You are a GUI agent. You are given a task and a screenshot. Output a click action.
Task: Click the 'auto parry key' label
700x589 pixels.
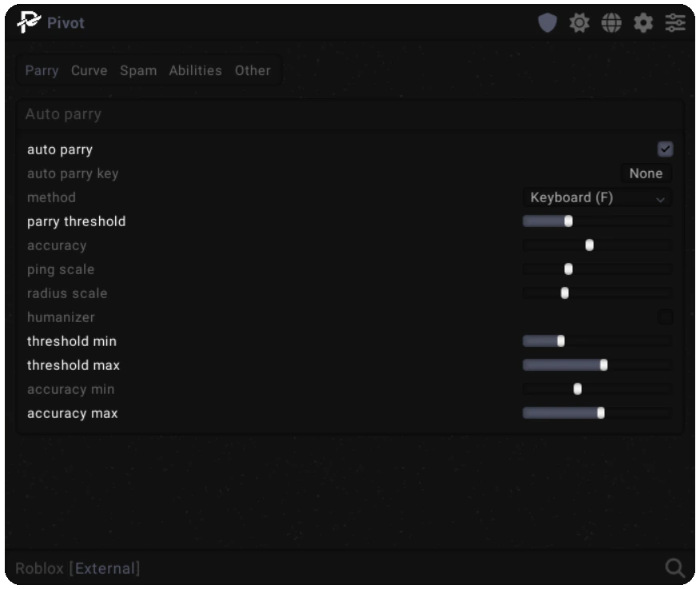tap(73, 173)
